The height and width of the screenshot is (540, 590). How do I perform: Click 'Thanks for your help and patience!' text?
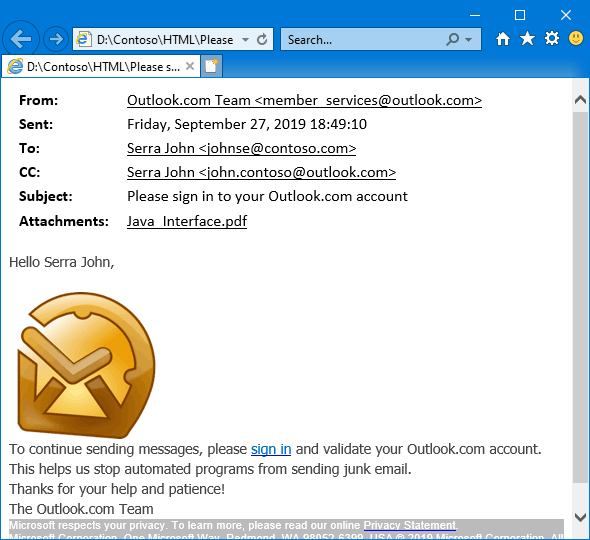tap(117, 489)
